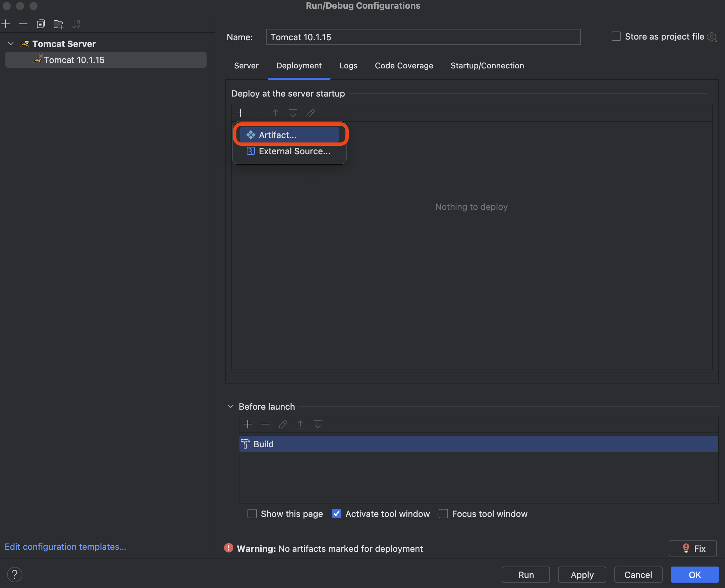Uncheck Activate tool window checkbox

point(336,514)
